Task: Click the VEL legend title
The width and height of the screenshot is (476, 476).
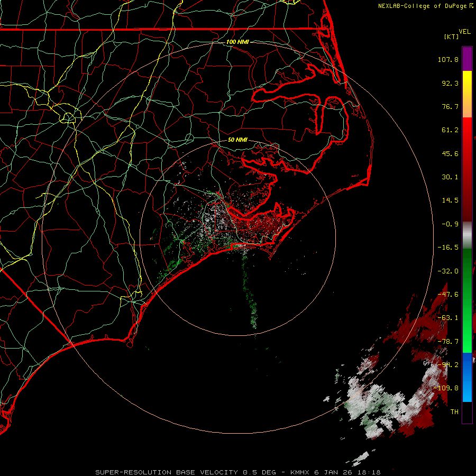Action: [464, 32]
